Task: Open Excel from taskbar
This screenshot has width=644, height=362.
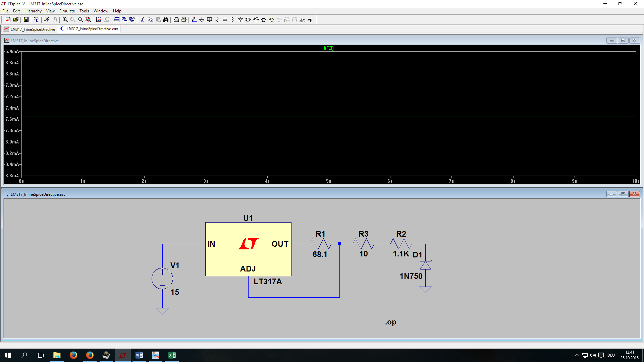Action: (172, 355)
